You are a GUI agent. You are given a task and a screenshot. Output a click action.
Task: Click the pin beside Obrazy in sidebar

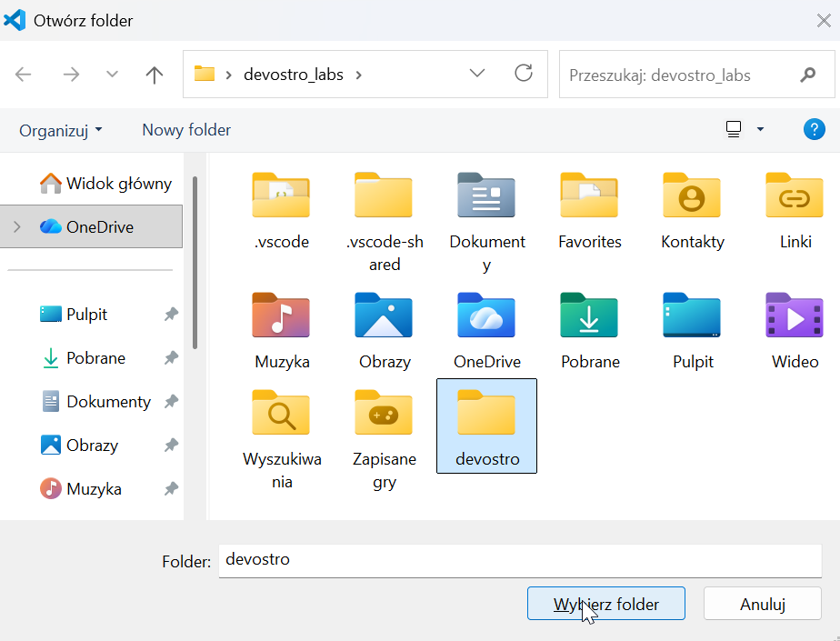click(171, 445)
